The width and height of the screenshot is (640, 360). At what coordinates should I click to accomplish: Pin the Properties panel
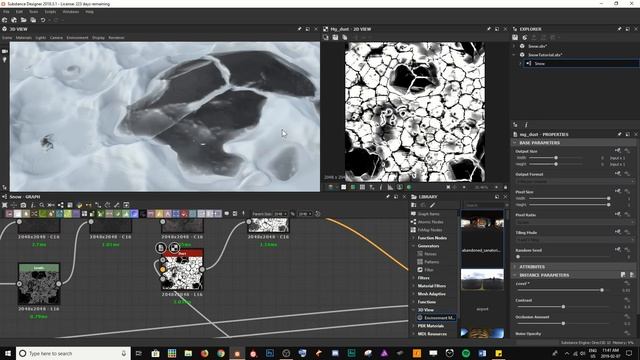[x=619, y=134]
